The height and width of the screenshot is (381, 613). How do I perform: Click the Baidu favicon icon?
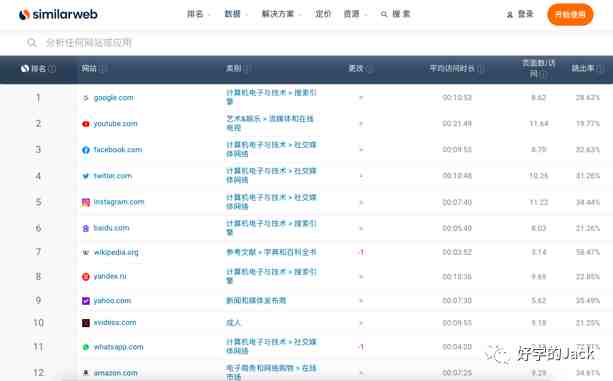click(x=86, y=228)
